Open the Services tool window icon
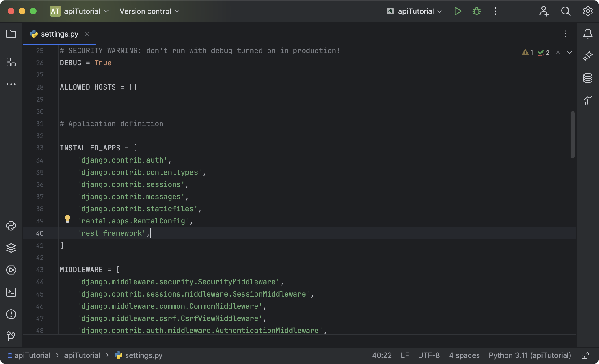Screen dimensions: 599x364 pos(11,270)
